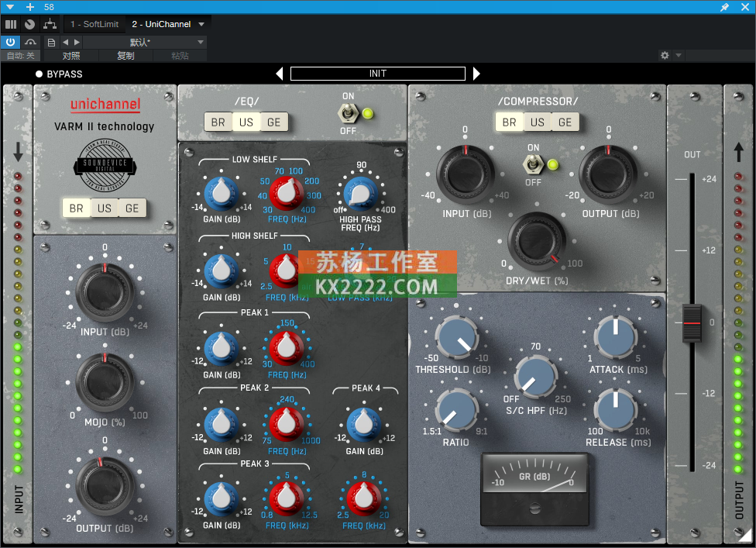The width and height of the screenshot is (756, 548).
Task: Toggle the BYPASS indicator
Action: point(39,74)
